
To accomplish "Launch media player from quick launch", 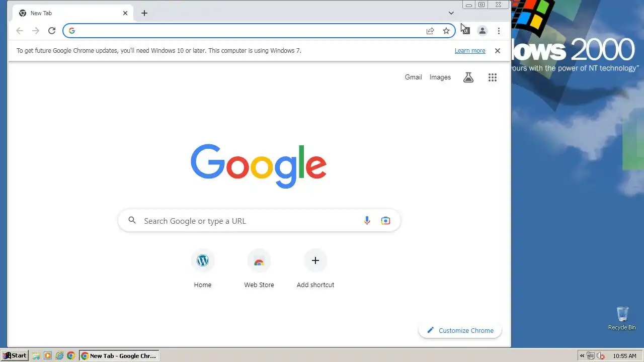I will click(48, 355).
